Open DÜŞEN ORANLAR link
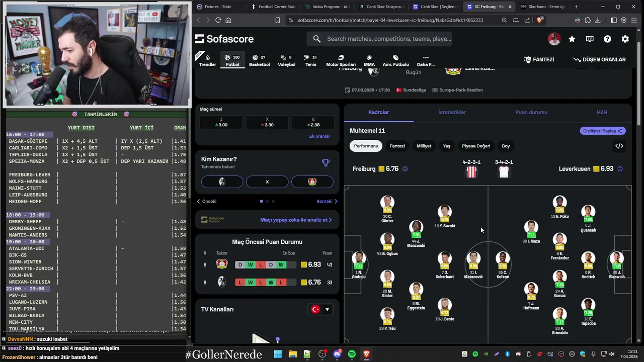The height and width of the screenshot is (362, 644). click(x=599, y=59)
